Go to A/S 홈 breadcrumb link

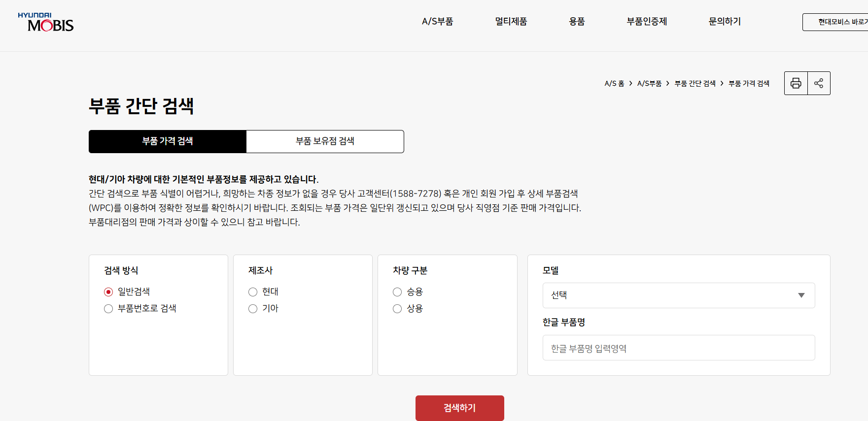(x=614, y=84)
